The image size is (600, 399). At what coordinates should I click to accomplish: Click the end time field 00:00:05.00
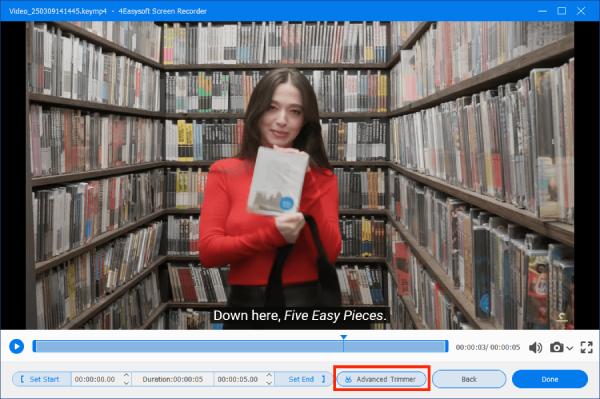point(238,379)
